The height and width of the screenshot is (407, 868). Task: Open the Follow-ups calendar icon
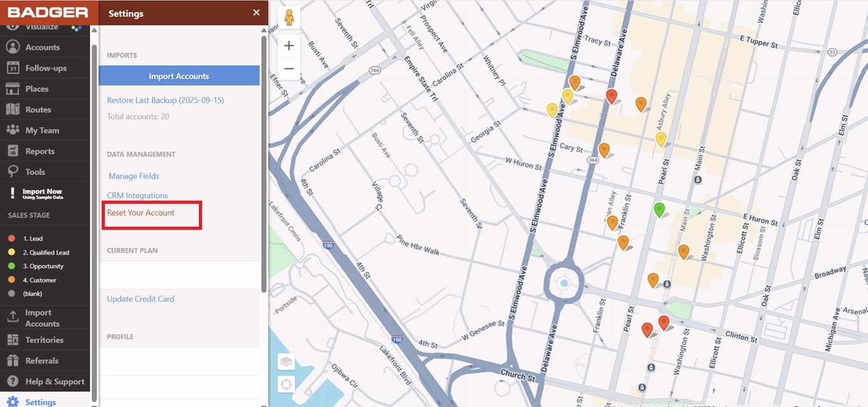(13, 68)
